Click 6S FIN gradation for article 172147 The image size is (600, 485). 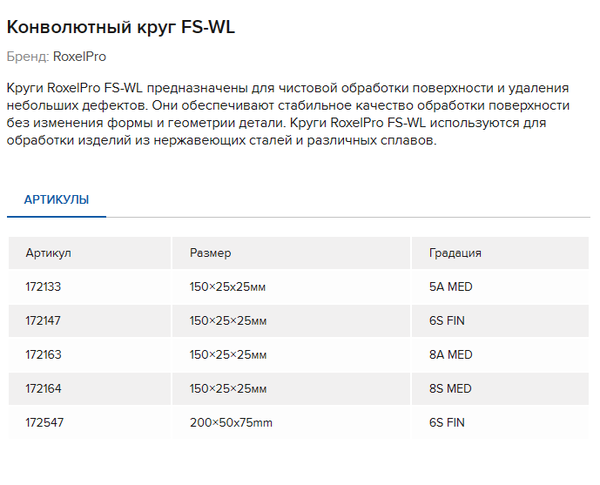coord(447,321)
